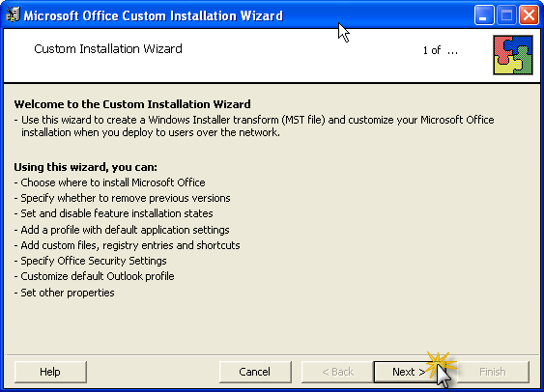Screen dimensions: 544x392
Task: Click the "Customize default Outlook profile" line
Action: pos(94,276)
